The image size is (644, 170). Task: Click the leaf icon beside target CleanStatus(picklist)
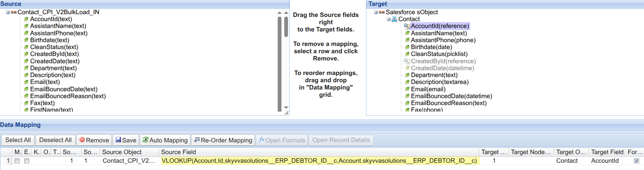click(407, 54)
